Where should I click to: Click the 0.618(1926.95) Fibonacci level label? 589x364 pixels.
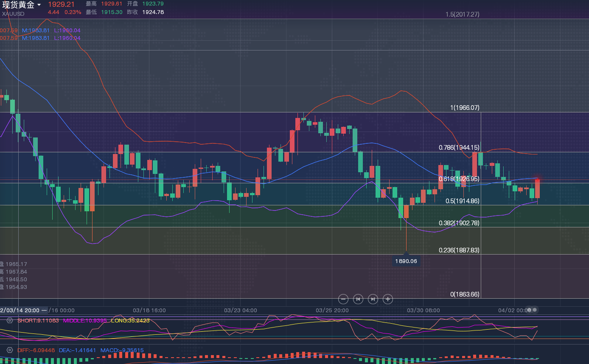(x=459, y=179)
